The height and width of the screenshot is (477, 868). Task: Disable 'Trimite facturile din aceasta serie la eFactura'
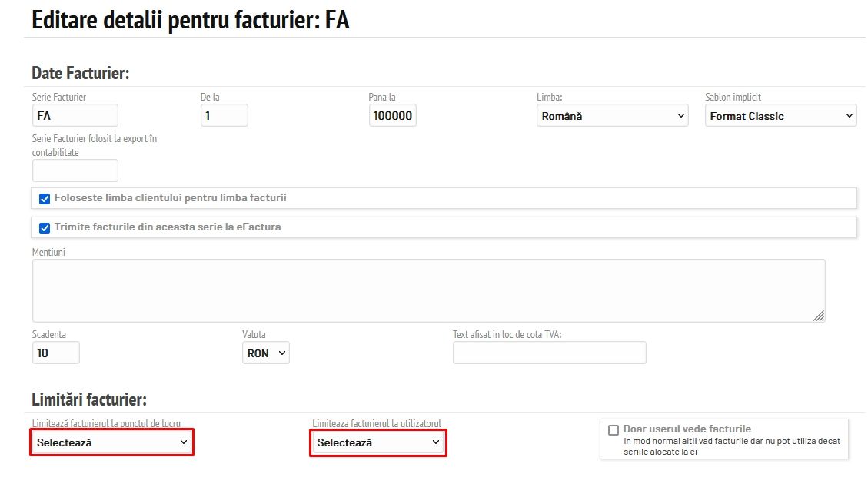[45, 227]
